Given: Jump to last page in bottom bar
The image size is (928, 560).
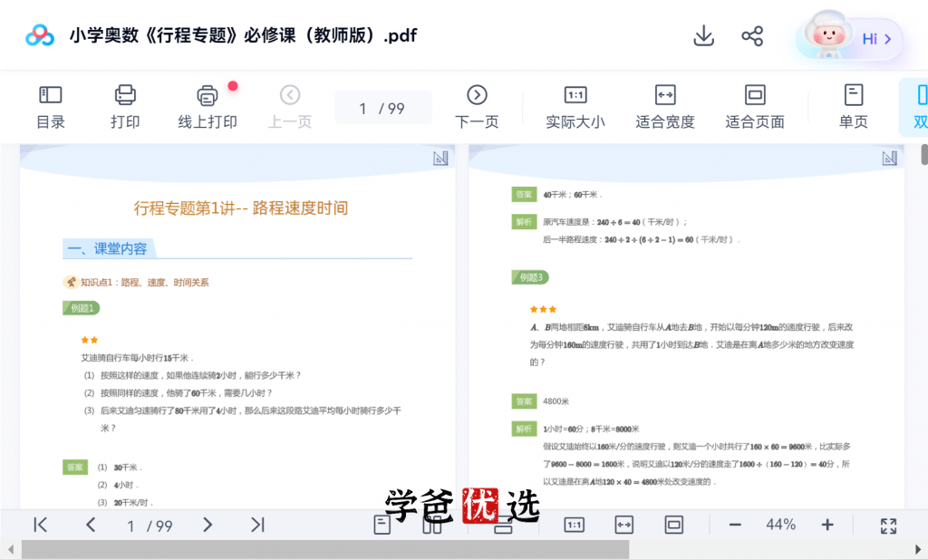Looking at the screenshot, I should [257, 525].
